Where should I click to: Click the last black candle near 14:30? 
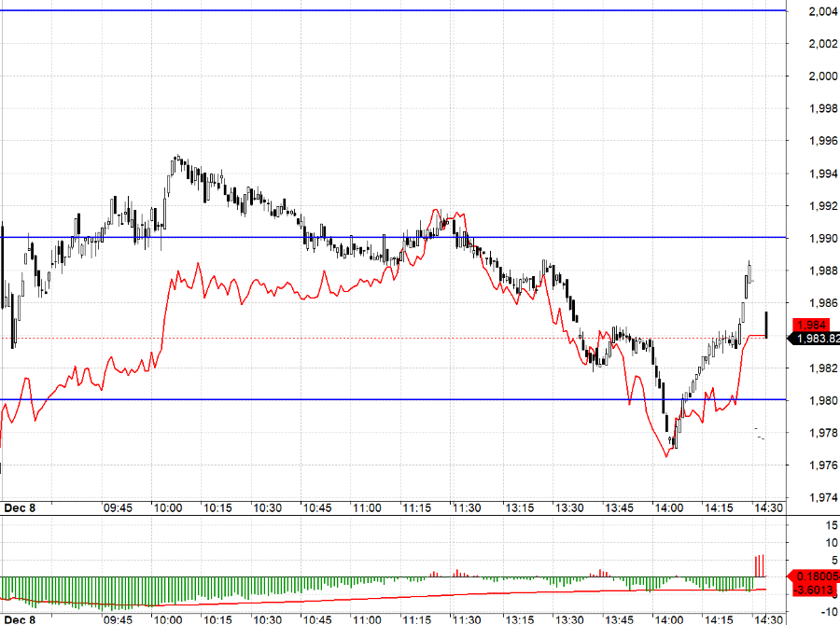pyautogui.click(x=766, y=324)
